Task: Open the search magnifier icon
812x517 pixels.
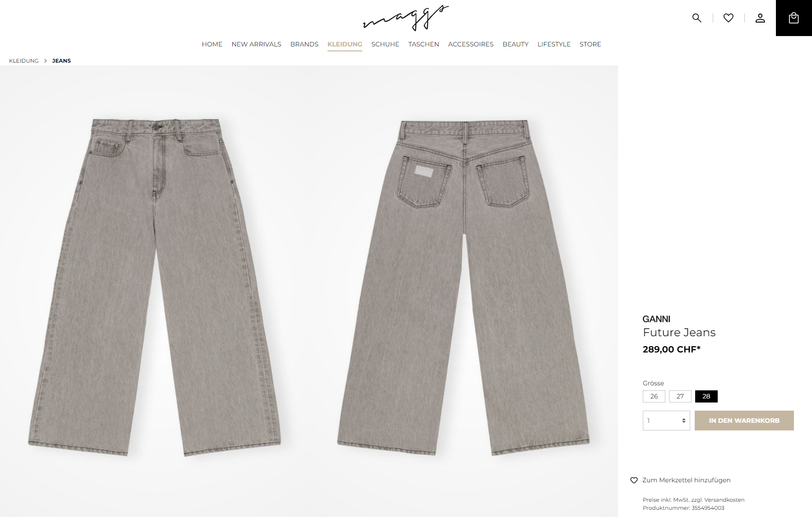Action: 697,18
